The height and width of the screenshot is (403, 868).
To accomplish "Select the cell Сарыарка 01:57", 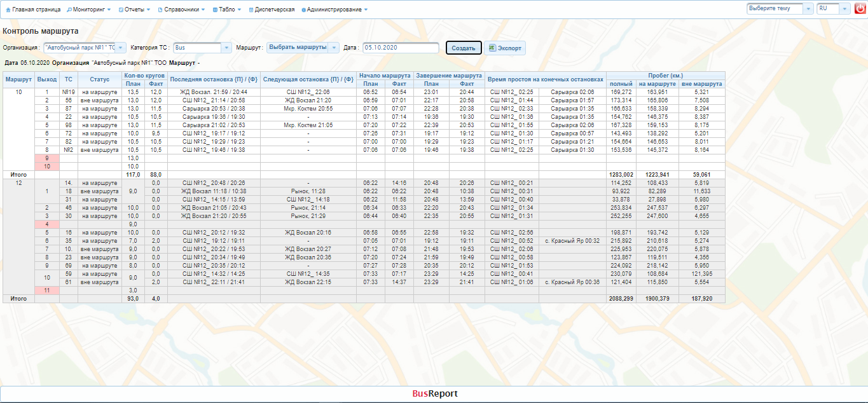I will click(x=572, y=100).
